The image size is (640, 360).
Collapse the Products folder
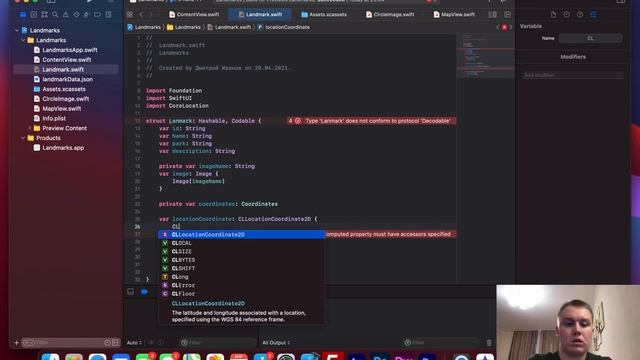click(x=23, y=138)
